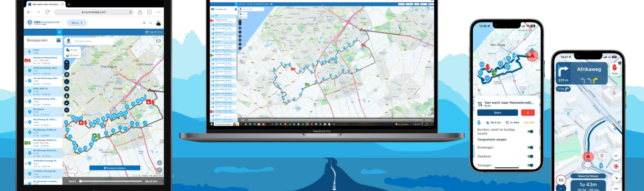
Task: Tap the 50 speed limit icon
Action: [561, 181]
